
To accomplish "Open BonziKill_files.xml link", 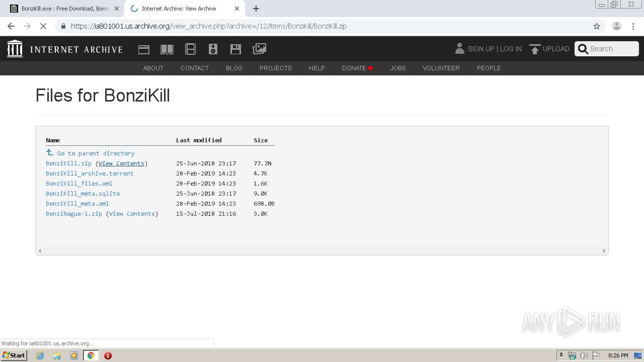I will [79, 184].
